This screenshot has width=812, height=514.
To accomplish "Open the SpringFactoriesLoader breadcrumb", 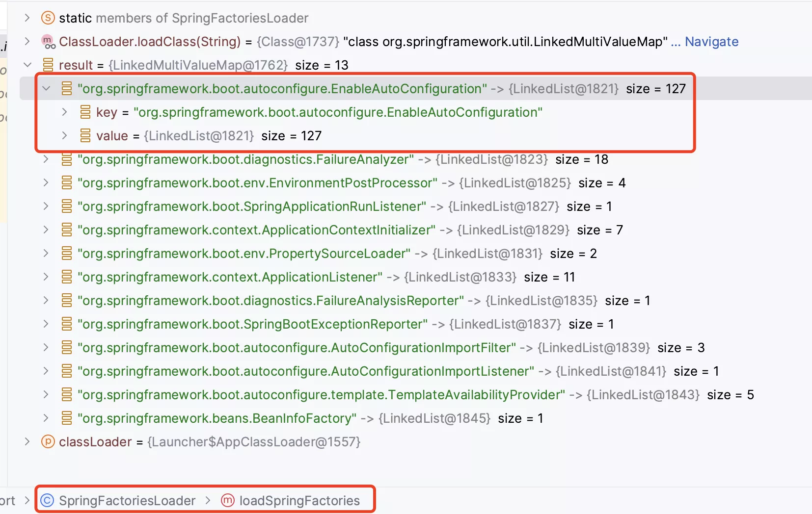I will (x=127, y=501).
